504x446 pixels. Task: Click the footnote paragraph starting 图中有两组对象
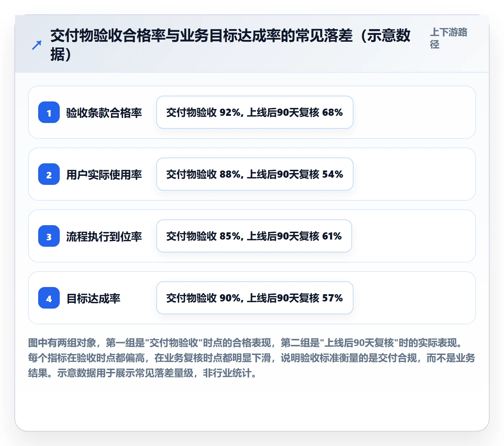[252, 358]
